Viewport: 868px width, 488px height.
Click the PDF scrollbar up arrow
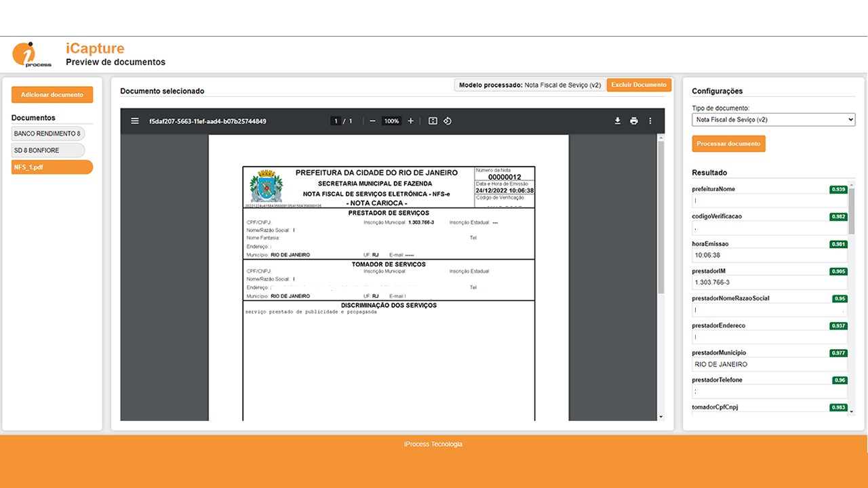660,138
